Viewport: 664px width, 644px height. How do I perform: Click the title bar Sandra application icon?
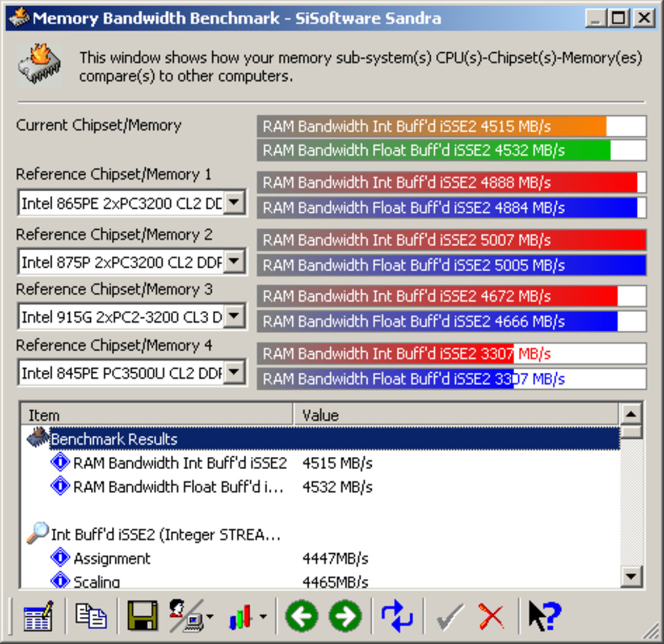pyautogui.click(x=19, y=18)
